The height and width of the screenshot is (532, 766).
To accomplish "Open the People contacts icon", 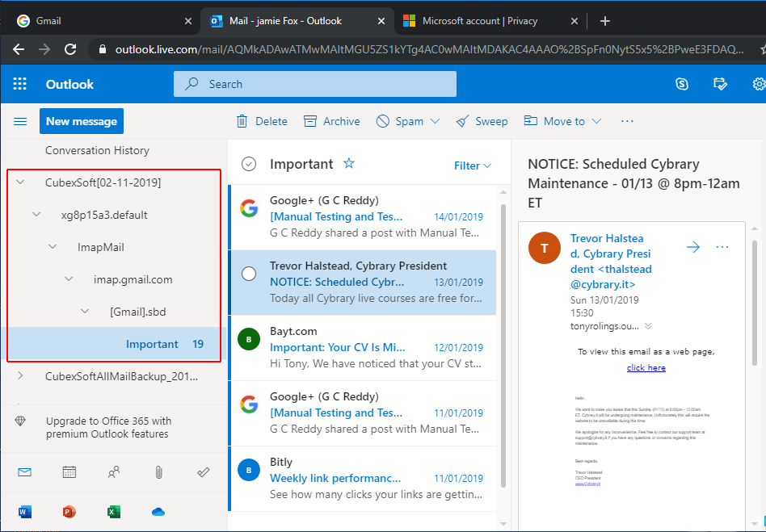I will coord(114,472).
